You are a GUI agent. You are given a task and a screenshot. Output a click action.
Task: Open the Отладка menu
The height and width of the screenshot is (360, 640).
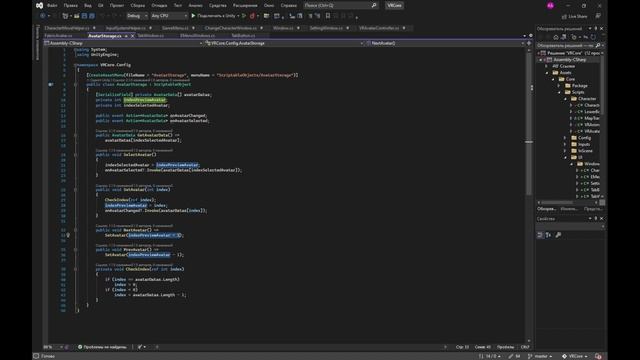159,6
